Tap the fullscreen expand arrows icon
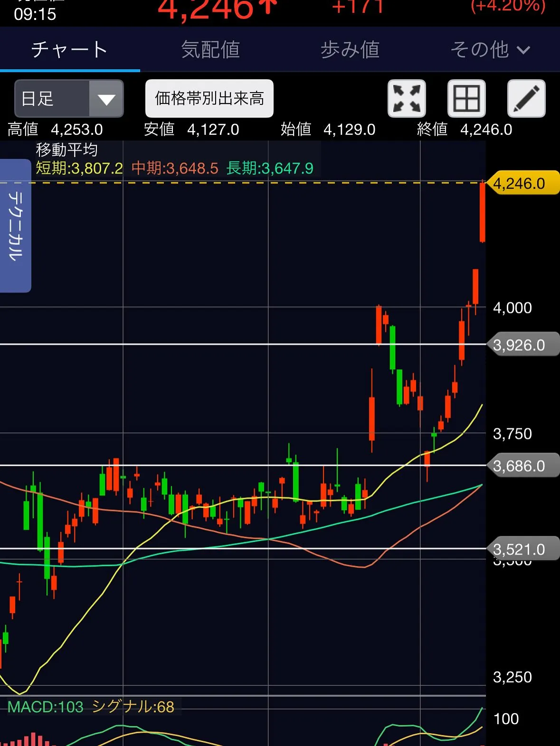The height and width of the screenshot is (746, 560). [407, 99]
